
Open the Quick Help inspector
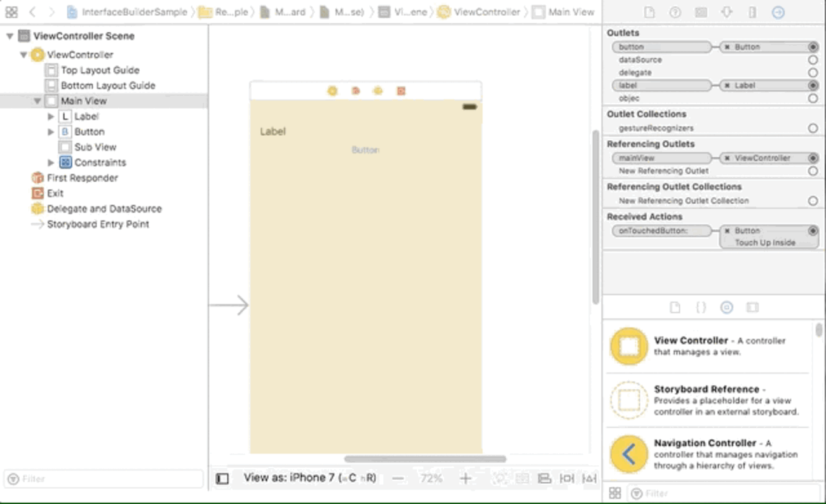pyautogui.click(x=675, y=13)
